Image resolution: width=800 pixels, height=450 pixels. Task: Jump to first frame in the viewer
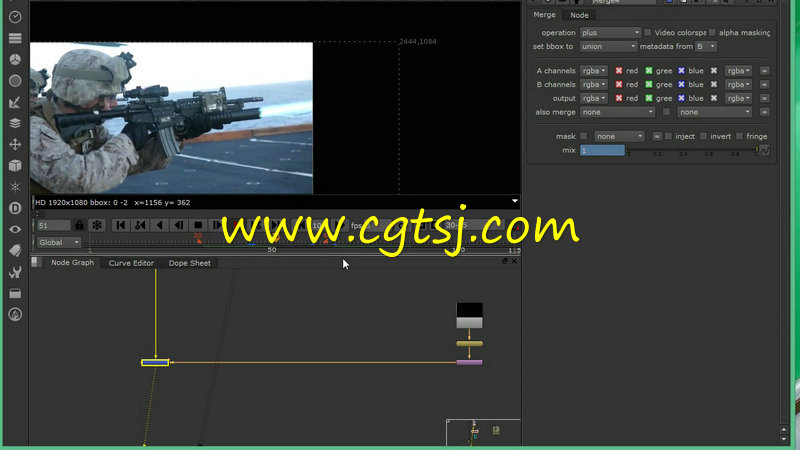[x=121, y=225]
